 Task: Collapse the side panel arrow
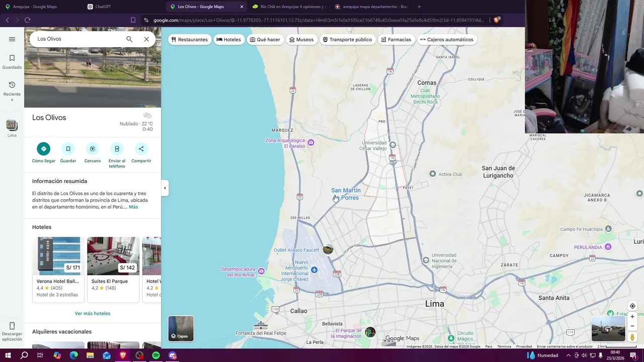[165, 188]
